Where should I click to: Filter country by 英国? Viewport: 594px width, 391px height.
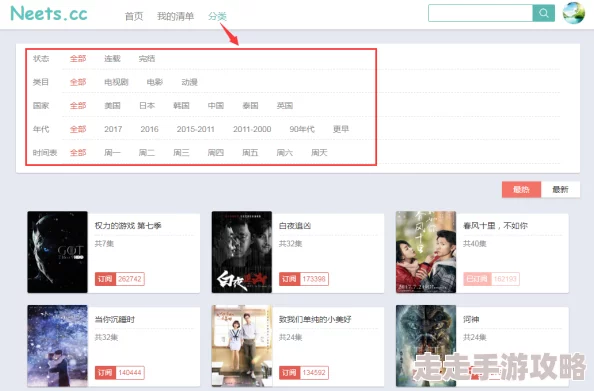284,105
